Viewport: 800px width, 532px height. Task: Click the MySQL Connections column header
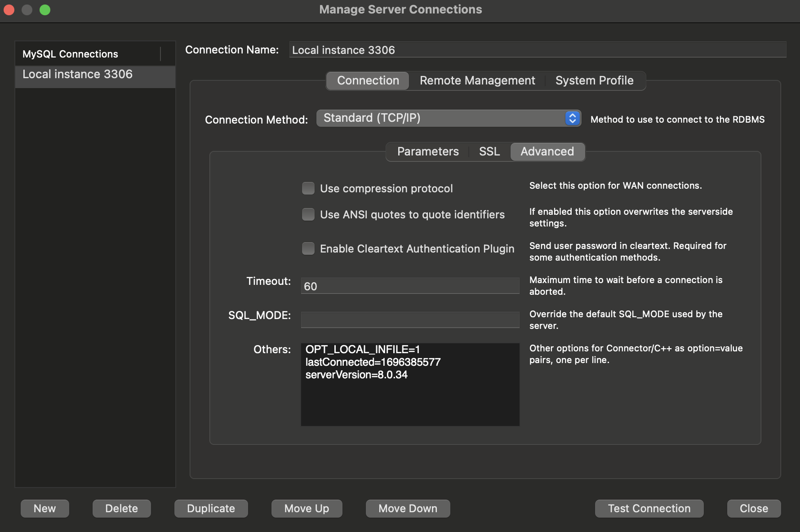(x=88, y=54)
